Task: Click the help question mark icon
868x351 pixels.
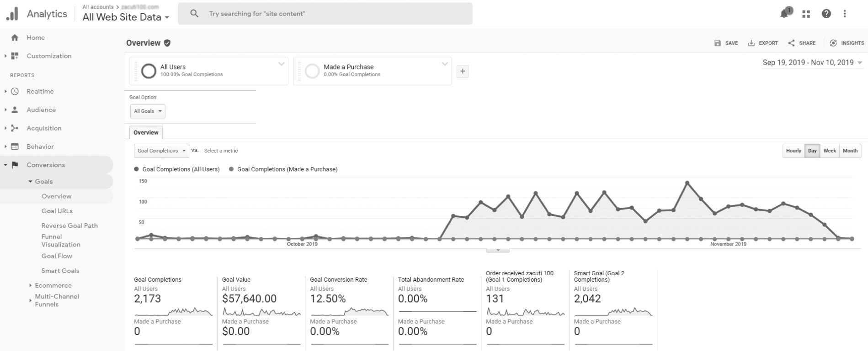Action: 826,14
